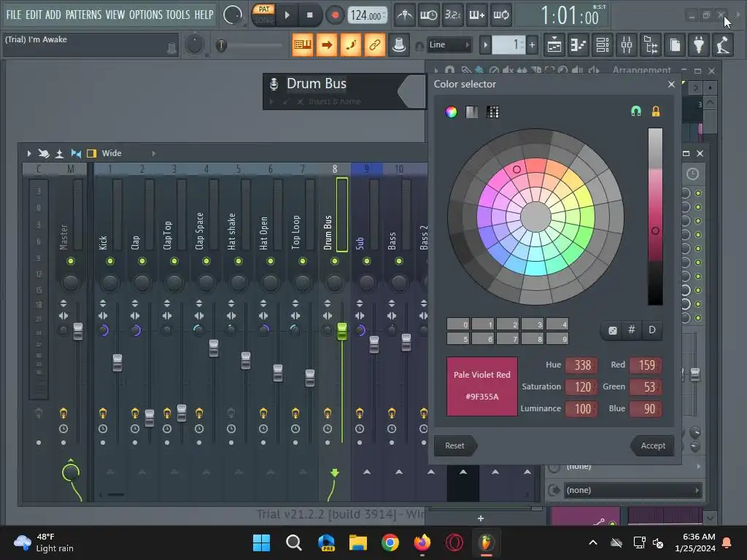The height and width of the screenshot is (560, 747).
Task: Click the Record transport button
Action: tap(335, 15)
